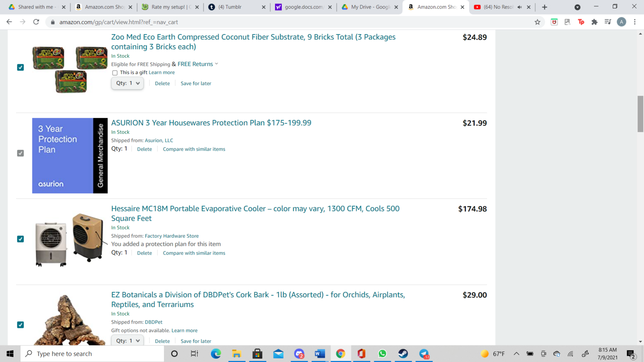This screenshot has height=362, width=644.
Task: Toggle the ASURION Protection Plan checkbox
Action: coord(21,153)
